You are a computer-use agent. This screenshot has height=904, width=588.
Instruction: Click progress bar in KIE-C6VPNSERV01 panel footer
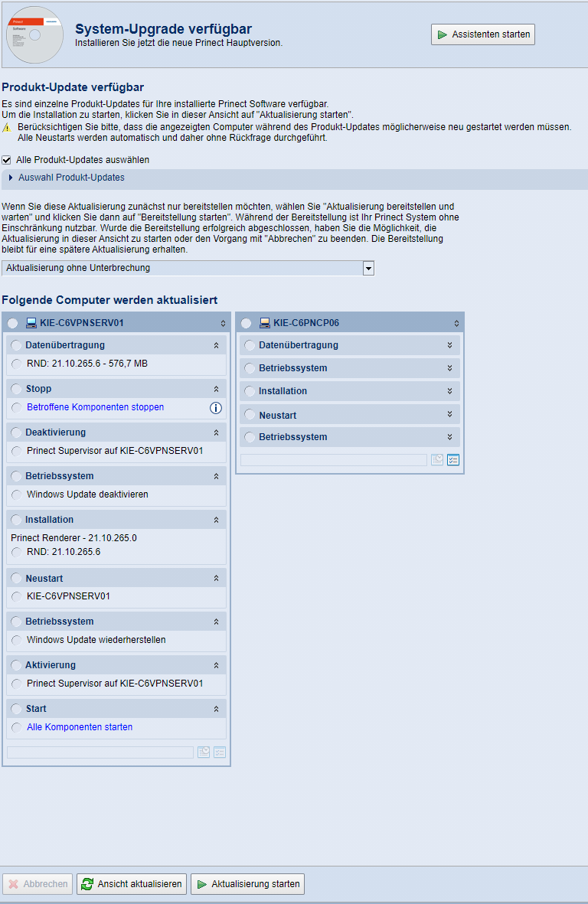[100, 752]
